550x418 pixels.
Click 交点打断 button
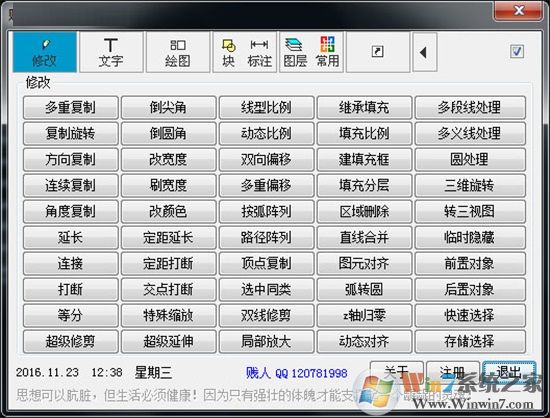coord(168,289)
